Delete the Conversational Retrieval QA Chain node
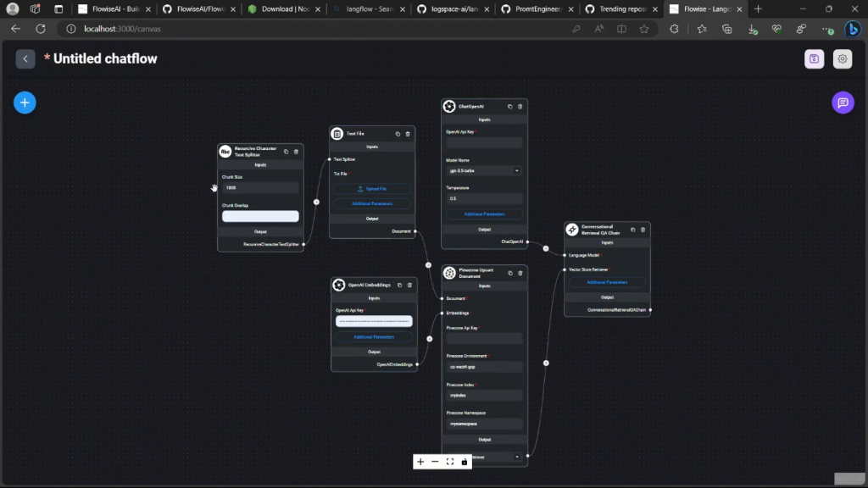The width and height of the screenshot is (868, 488). (643, 230)
